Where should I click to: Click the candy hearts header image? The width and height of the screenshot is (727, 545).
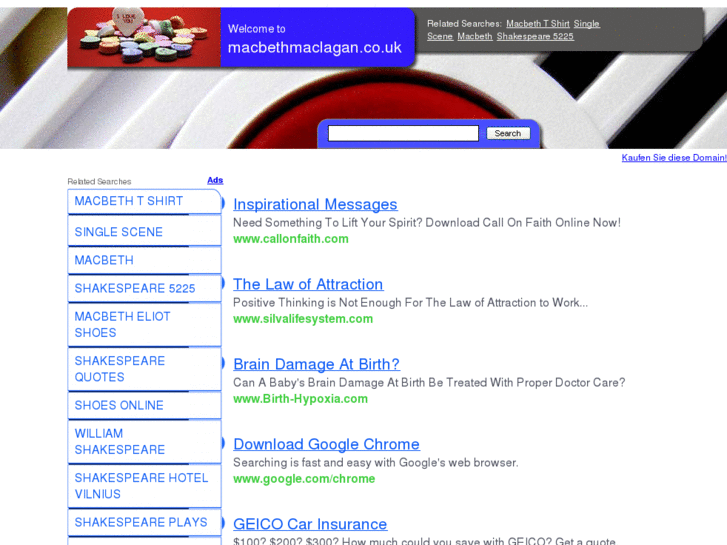(x=144, y=38)
